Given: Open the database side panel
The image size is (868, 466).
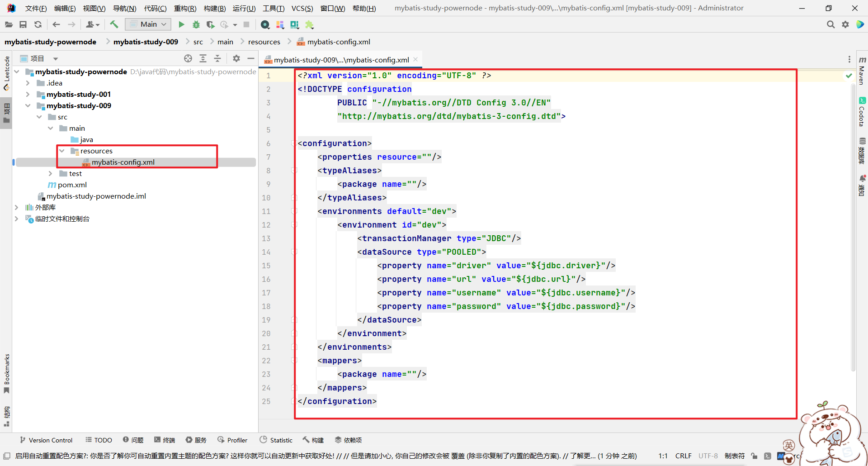Looking at the screenshot, I should 862,151.
